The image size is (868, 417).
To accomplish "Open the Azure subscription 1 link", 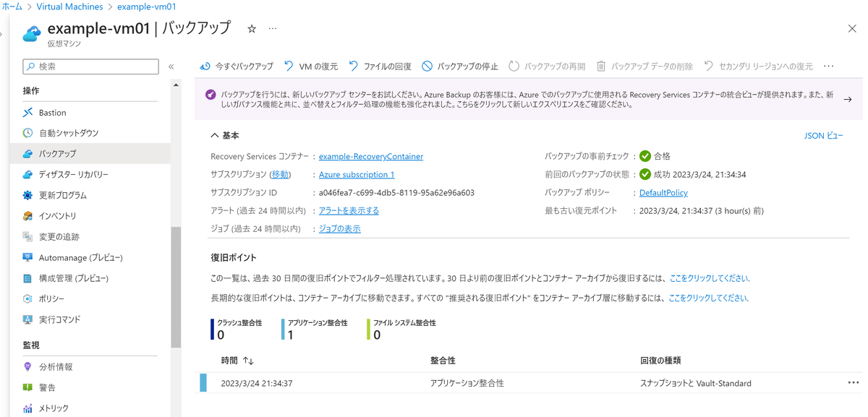I will point(357,175).
